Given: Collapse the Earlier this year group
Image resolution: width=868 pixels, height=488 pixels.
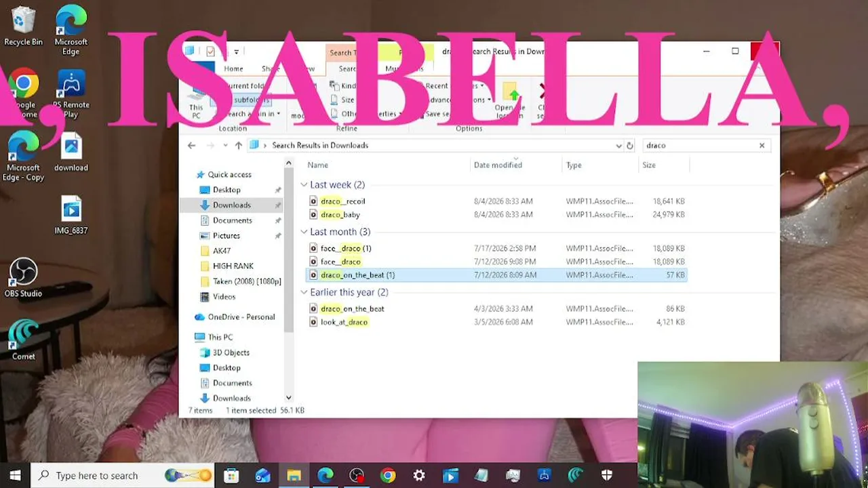Looking at the screenshot, I should (304, 293).
